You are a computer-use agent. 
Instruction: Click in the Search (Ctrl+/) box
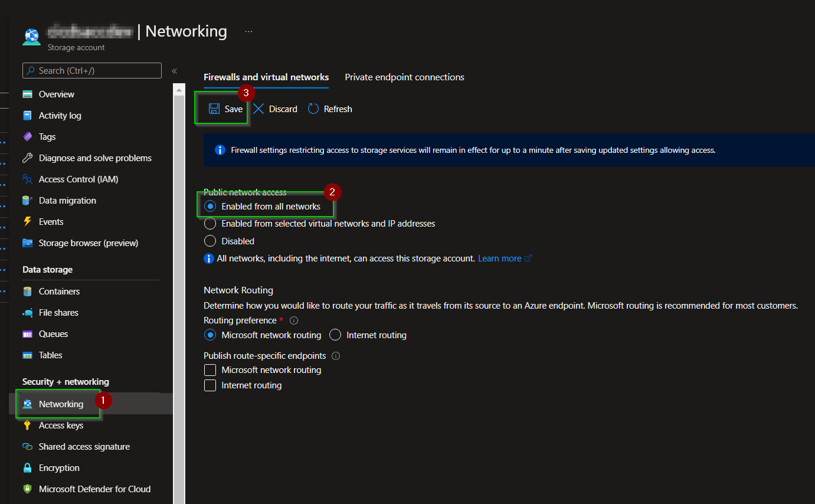tap(92, 71)
